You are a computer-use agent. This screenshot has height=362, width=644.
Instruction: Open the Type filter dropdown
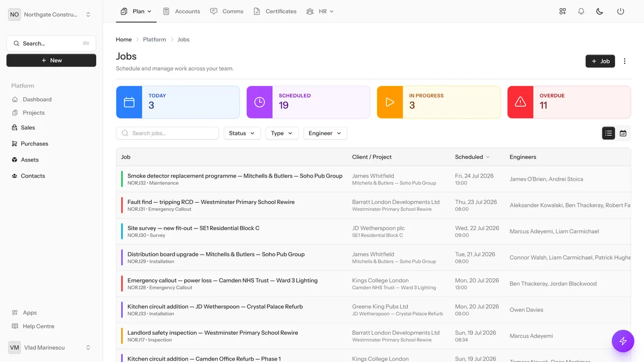tap(282, 133)
